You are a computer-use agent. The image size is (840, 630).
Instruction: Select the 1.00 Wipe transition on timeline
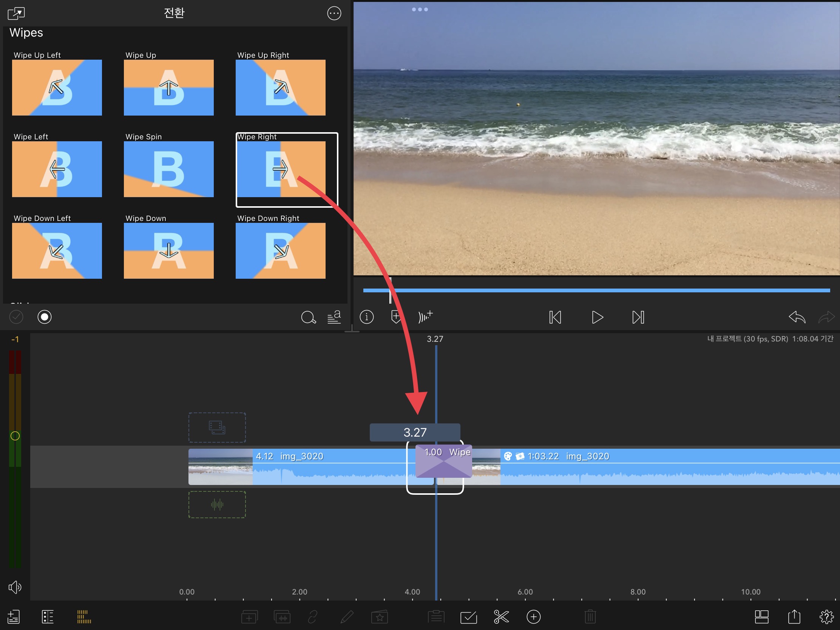pos(443,462)
